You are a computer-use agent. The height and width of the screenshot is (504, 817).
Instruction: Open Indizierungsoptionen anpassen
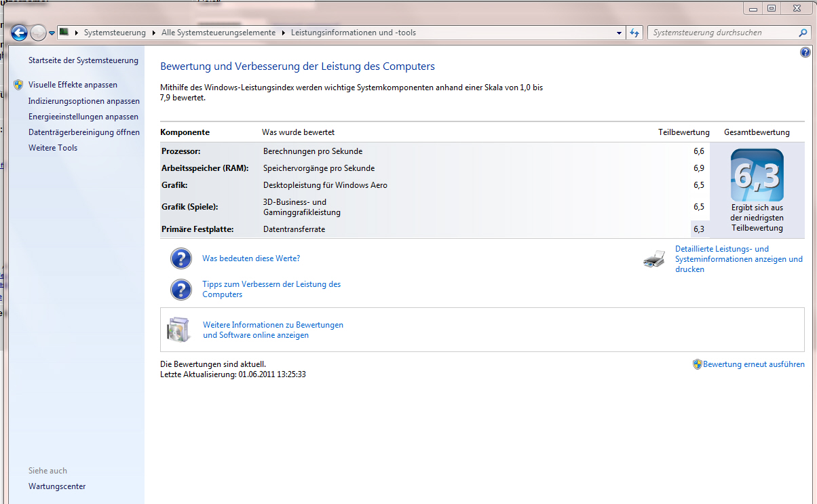84,101
